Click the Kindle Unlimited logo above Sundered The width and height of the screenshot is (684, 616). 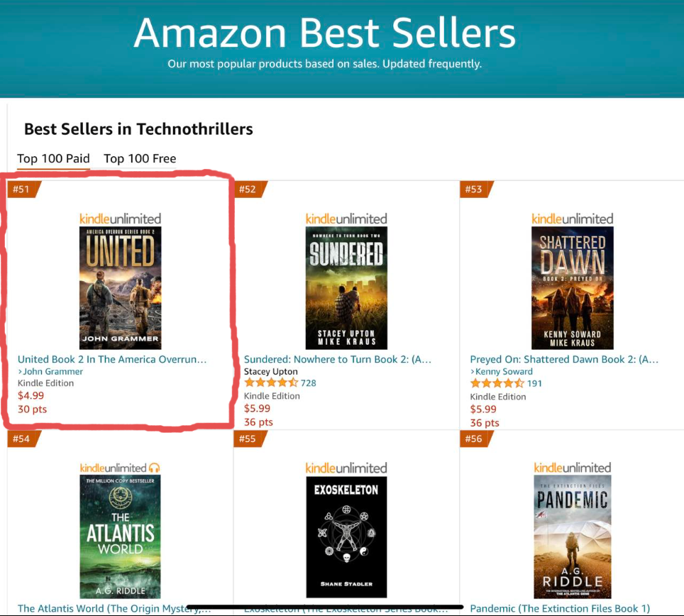coord(346,219)
